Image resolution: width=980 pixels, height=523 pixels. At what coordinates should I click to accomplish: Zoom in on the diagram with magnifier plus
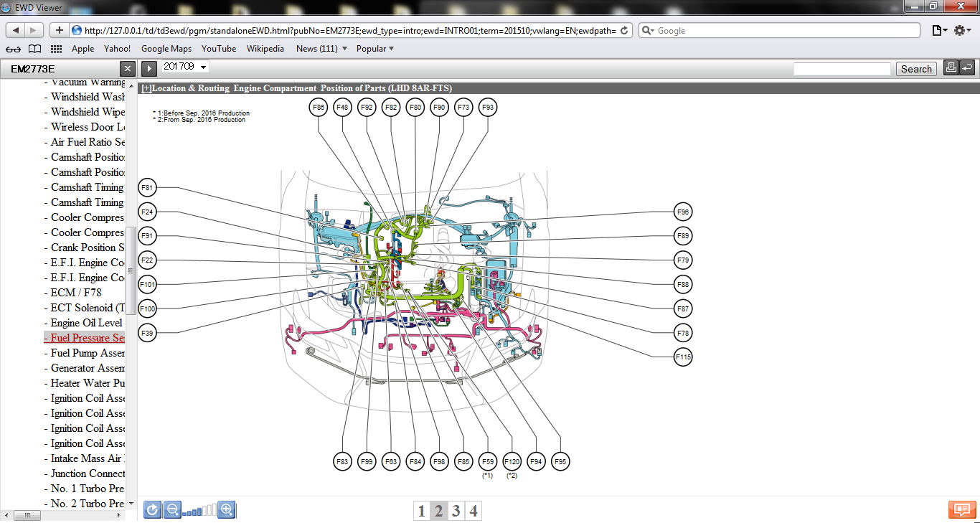227,510
